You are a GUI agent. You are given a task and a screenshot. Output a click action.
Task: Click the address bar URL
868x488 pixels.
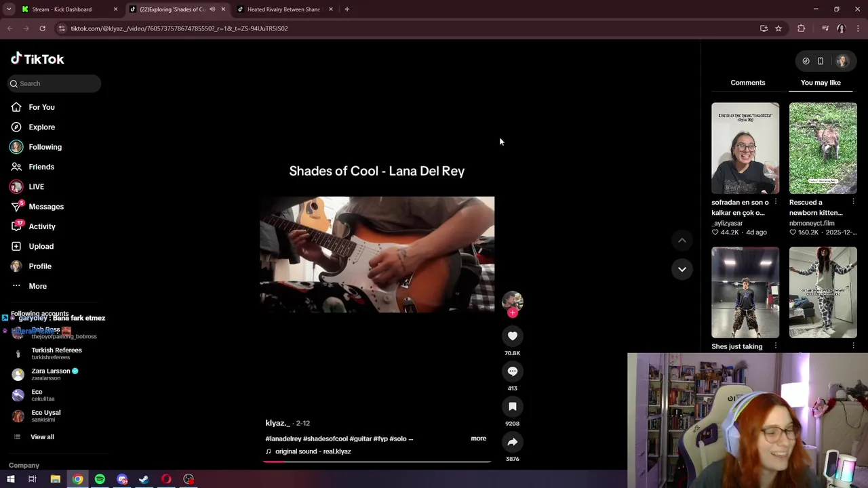179,28
